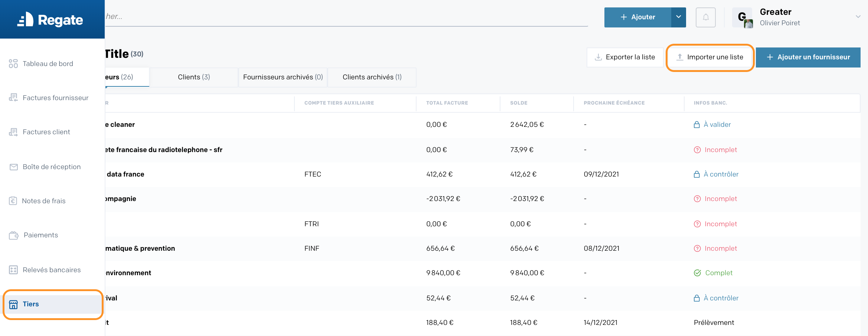
Task: Click Ajouter un fournisseur button
Action: pos(808,57)
